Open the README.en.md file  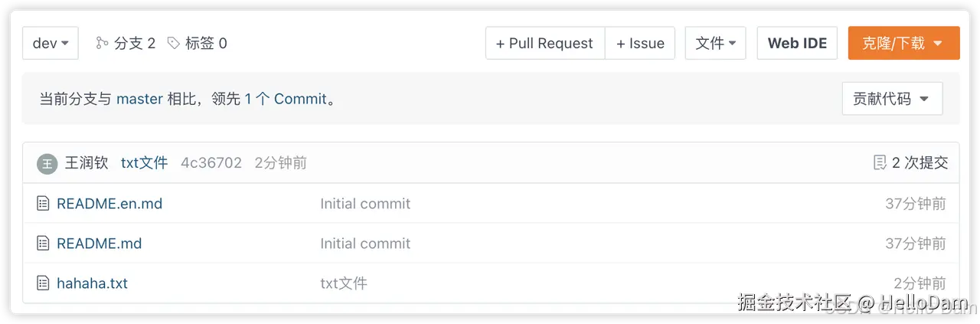(x=109, y=204)
